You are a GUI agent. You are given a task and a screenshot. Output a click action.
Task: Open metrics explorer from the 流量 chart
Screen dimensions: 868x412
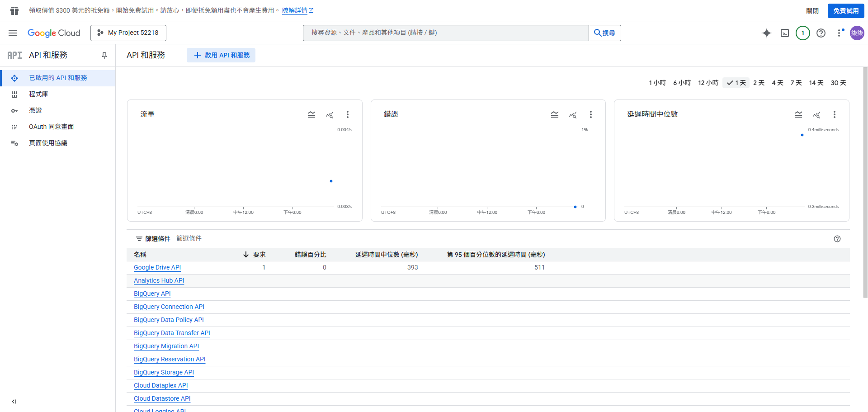coord(330,114)
